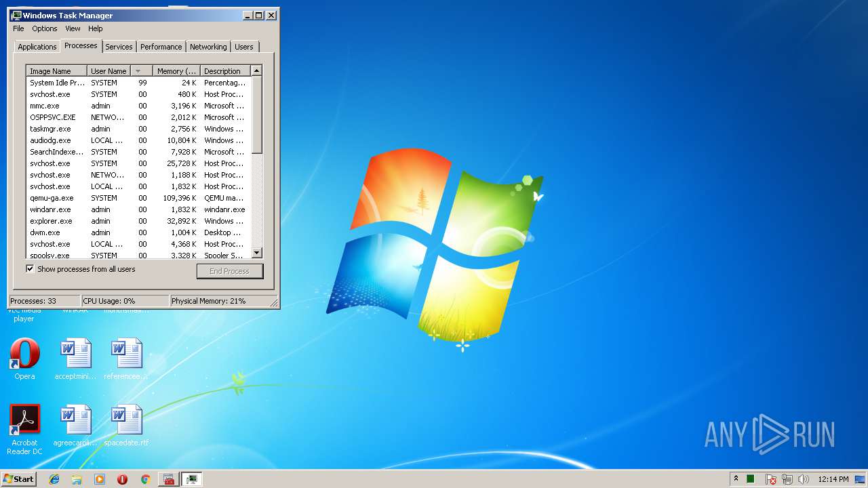The height and width of the screenshot is (488, 868).
Task: Select the OSPPSVC.EXE process row
Action: [x=138, y=117]
